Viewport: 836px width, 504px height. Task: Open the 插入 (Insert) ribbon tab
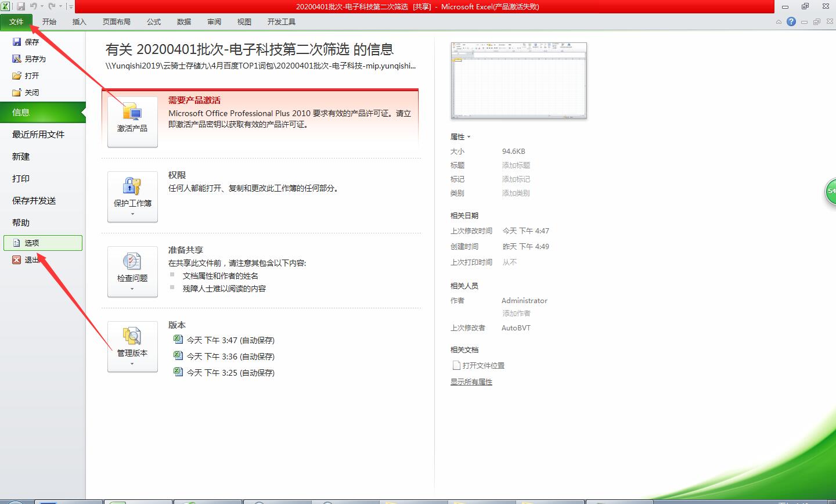(79, 21)
